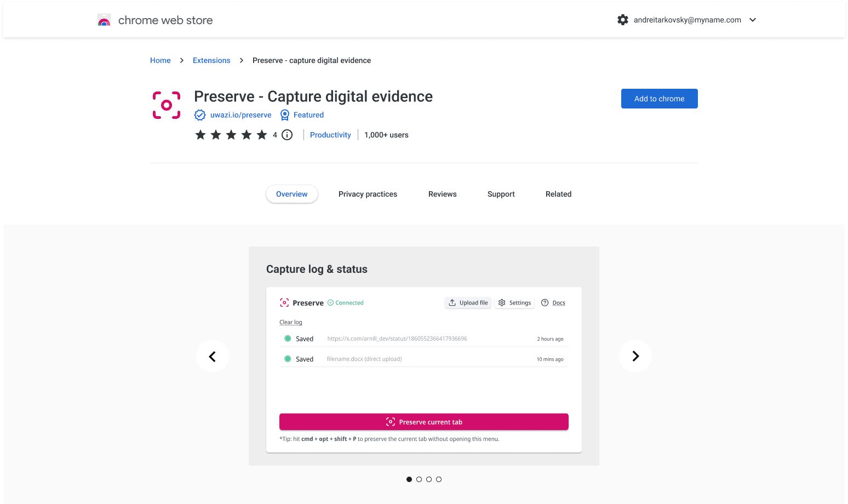Select the 1,000+ users text
The image size is (848, 504).
point(386,135)
